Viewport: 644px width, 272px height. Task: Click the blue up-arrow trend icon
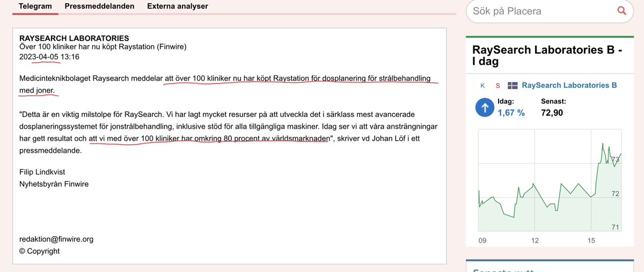485,107
